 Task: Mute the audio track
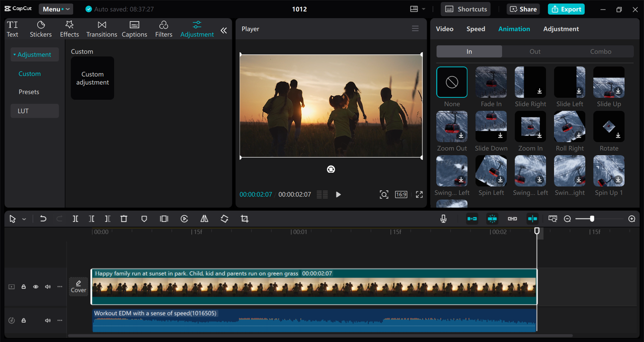48,320
